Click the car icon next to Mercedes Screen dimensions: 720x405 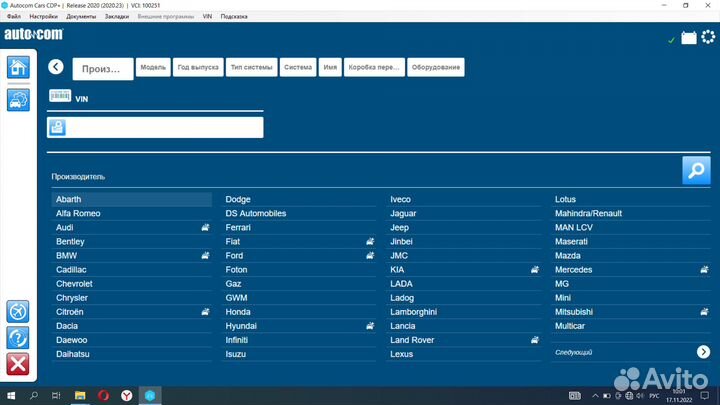click(x=704, y=270)
